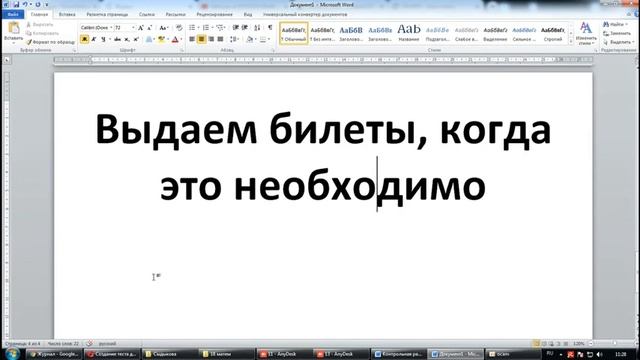Click the zoom slider in the status bar
Viewport: 640px width, 360px height.
[614, 344]
